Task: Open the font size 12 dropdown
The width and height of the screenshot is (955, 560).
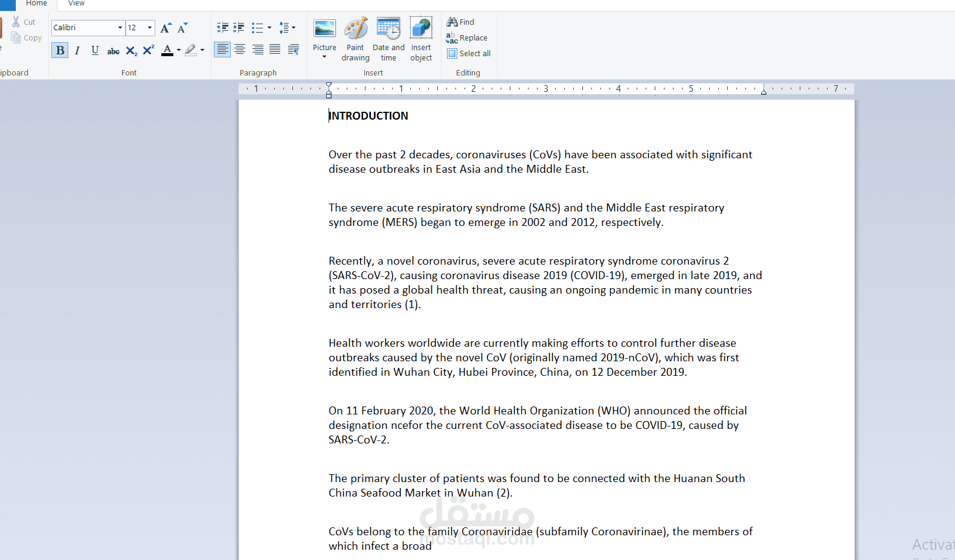Action: [149, 28]
